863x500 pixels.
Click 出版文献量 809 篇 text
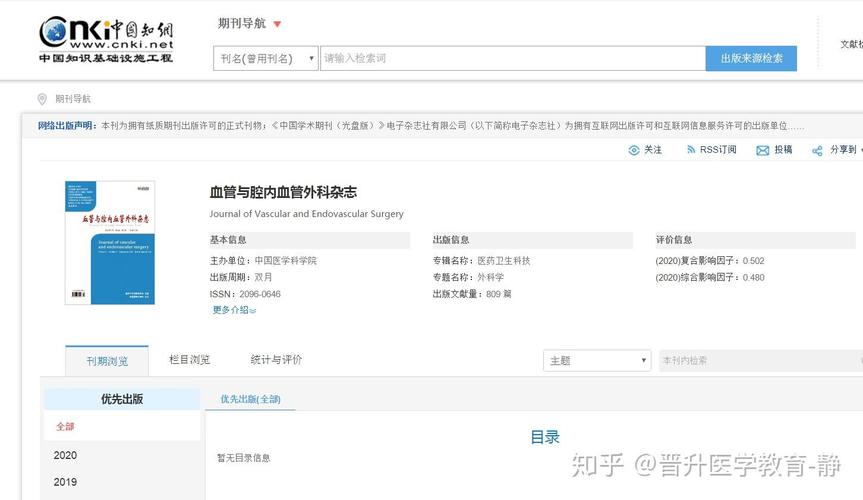click(472, 294)
